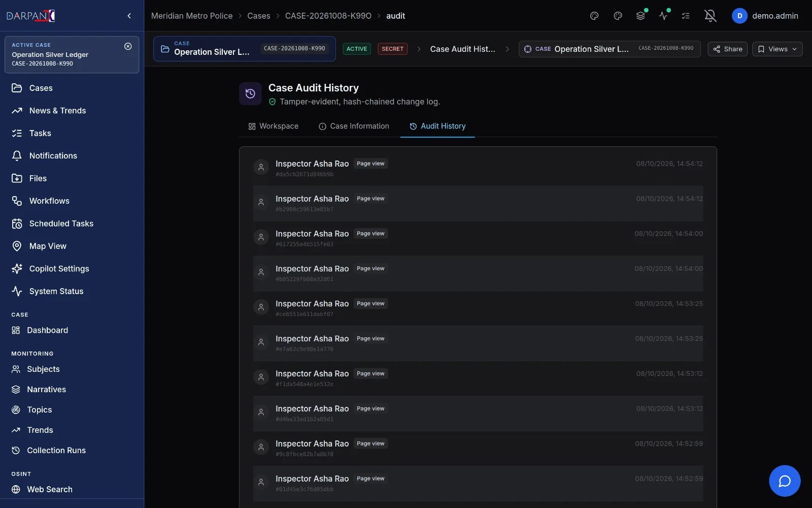Image resolution: width=812 pixels, height=508 pixels.
Task: Select the Audit History tab
Action: click(437, 126)
